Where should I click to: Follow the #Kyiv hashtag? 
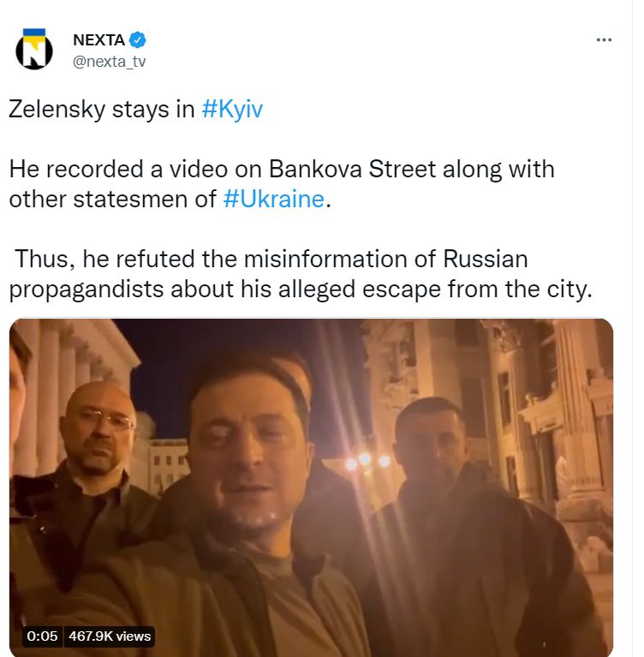[x=232, y=110]
